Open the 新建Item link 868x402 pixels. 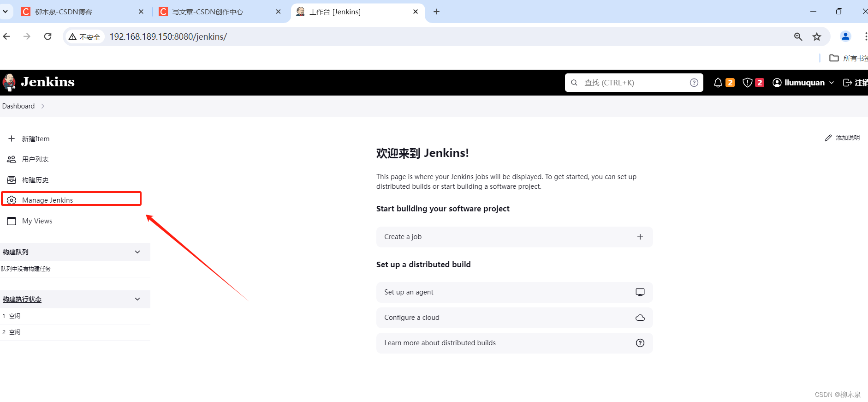(36, 139)
